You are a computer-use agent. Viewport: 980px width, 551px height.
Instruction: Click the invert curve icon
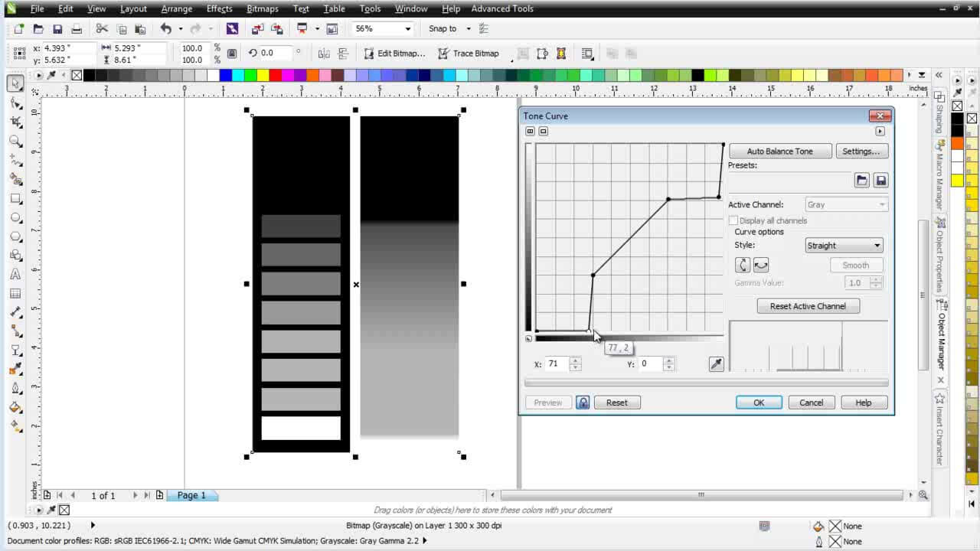(761, 265)
